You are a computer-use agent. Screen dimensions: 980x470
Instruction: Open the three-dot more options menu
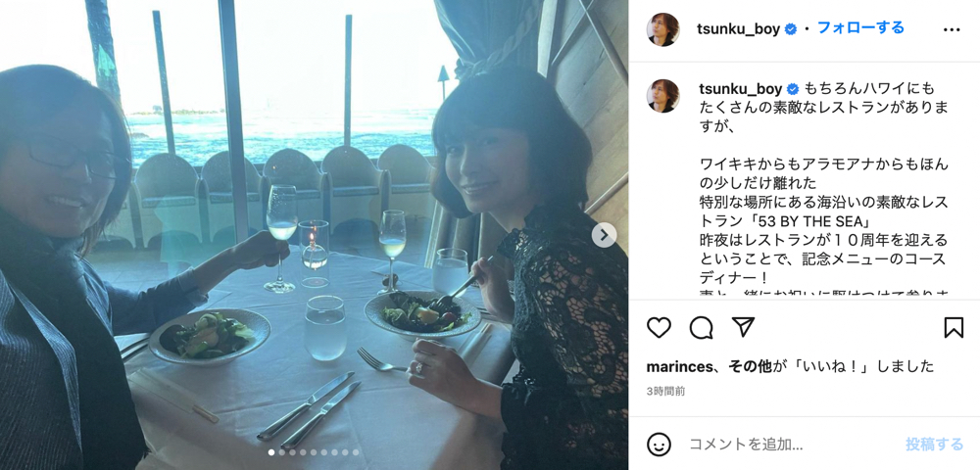click(x=952, y=30)
